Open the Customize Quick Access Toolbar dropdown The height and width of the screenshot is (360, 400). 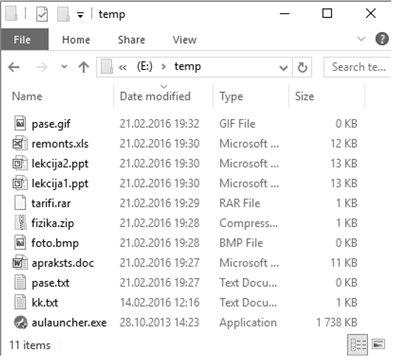tap(80, 15)
